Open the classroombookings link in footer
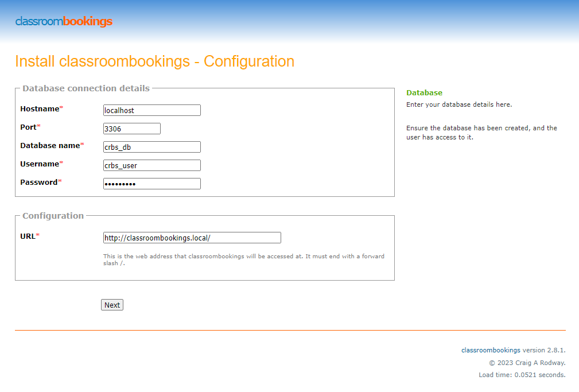The image size is (579, 392). pos(491,350)
